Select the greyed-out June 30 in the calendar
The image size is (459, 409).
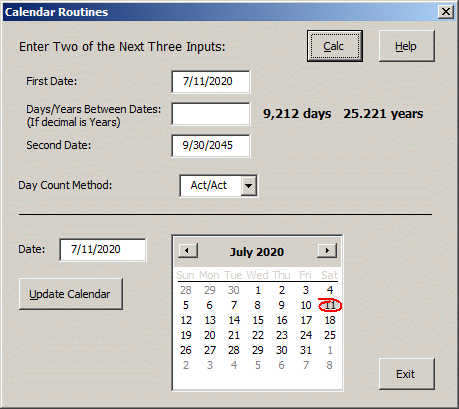pos(234,290)
